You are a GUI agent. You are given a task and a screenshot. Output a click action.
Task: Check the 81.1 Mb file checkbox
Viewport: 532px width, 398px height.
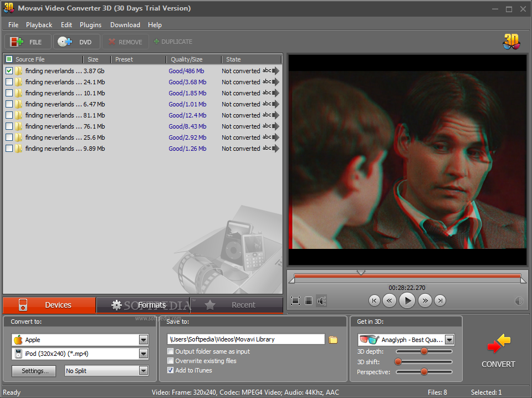[9, 115]
